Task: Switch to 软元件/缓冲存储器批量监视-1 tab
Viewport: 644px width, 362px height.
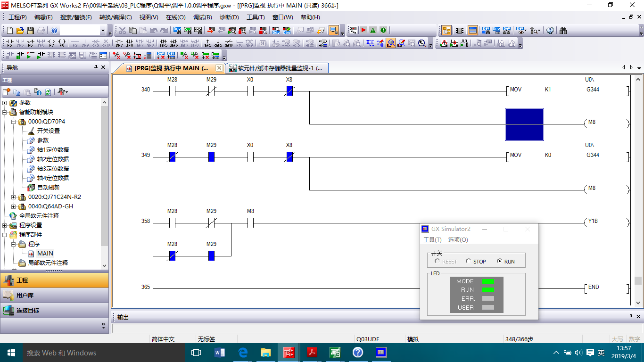Action: point(276,68)
